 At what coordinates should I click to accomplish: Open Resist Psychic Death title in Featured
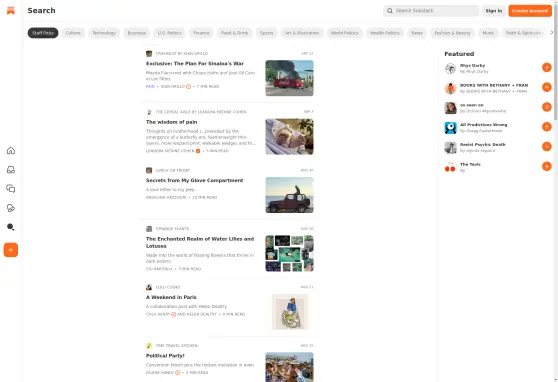[483, 145]
